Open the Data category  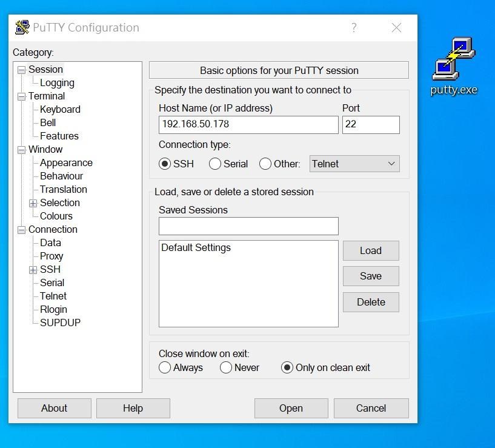pyautogui.click(x=50, y=242)
